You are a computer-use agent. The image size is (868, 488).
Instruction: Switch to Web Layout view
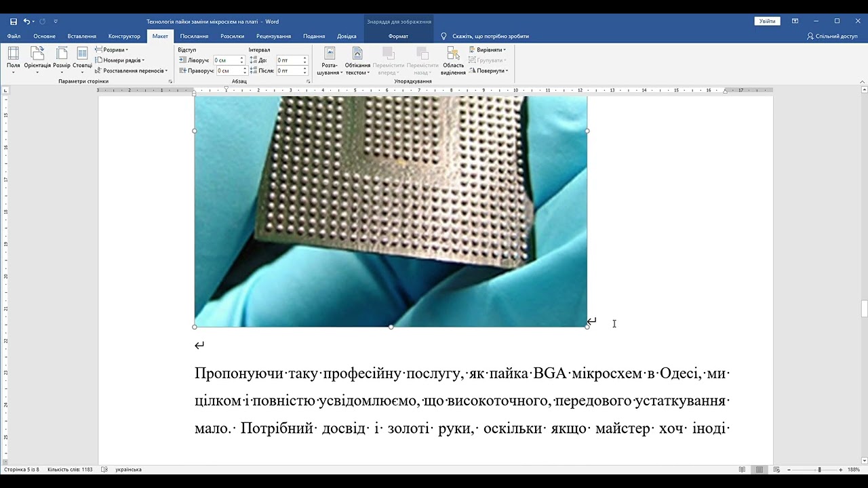click(x=776, y=469)
